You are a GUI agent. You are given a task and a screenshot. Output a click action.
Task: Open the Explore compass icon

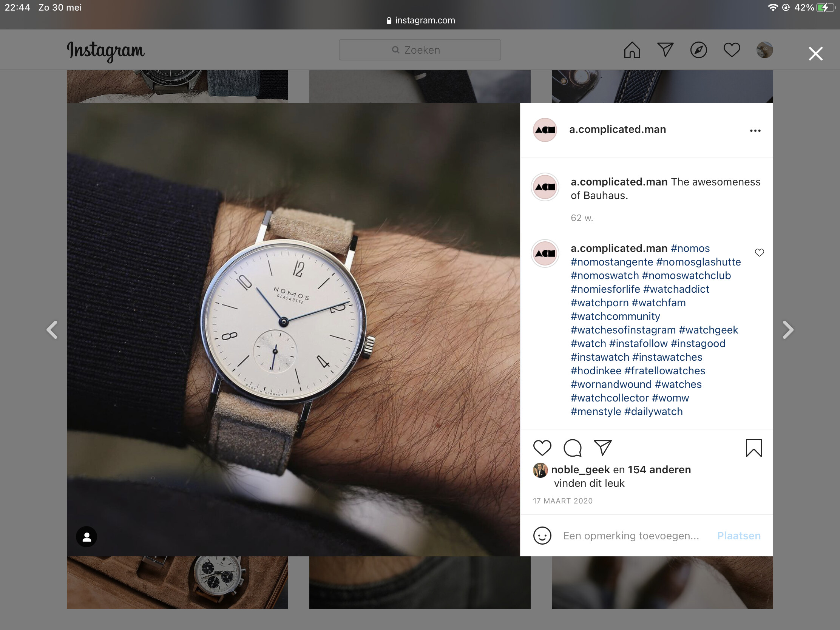[x=698, y=50]
